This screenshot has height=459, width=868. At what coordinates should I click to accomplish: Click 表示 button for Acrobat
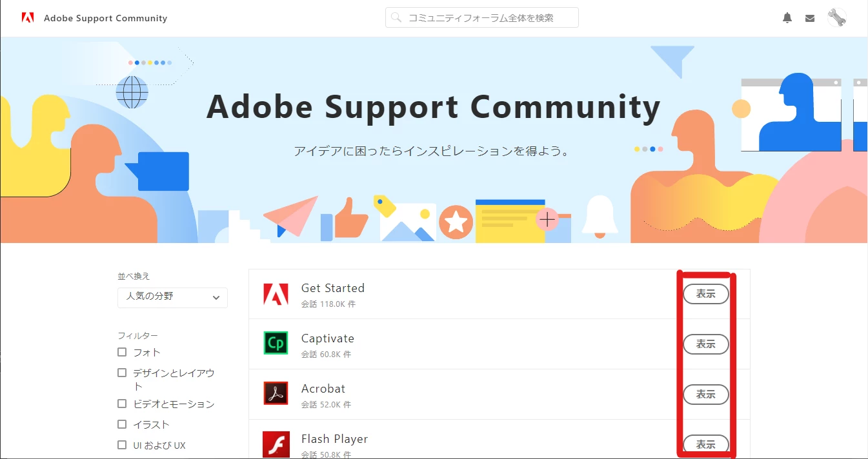[706, 394]
